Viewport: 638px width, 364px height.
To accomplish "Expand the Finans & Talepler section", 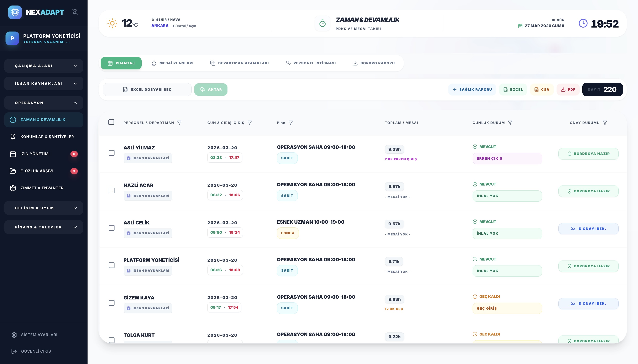I will [x=44, y=227].
